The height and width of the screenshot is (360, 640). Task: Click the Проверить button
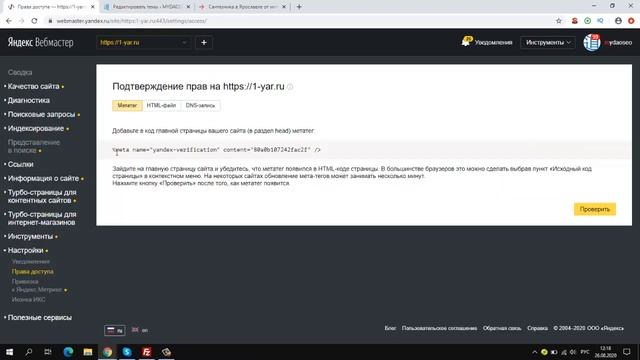(x=595, y=209)
